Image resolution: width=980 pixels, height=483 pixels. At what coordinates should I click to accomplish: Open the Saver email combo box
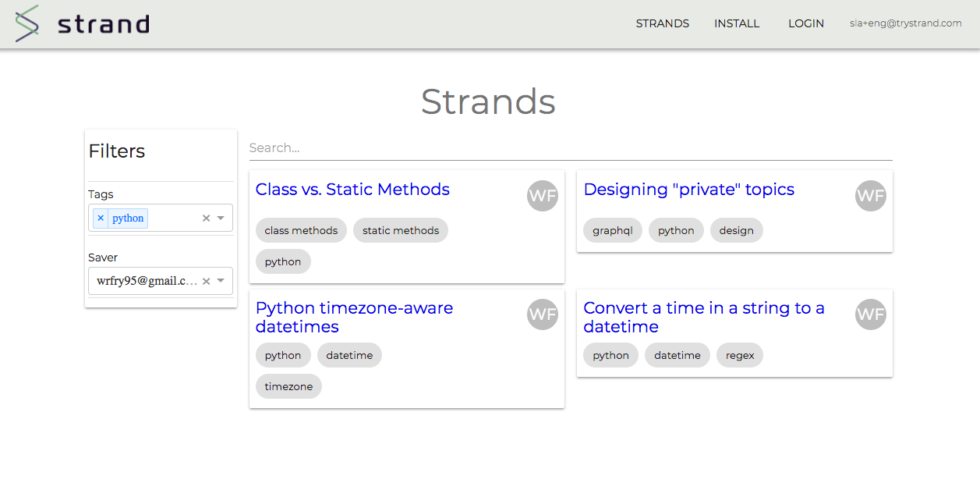point(146,281)
